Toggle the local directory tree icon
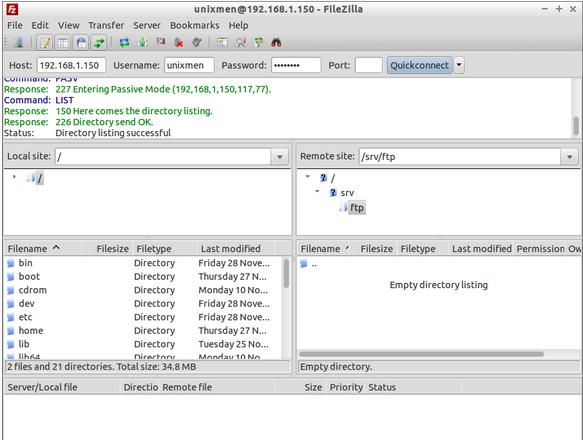 click(63, 43)
